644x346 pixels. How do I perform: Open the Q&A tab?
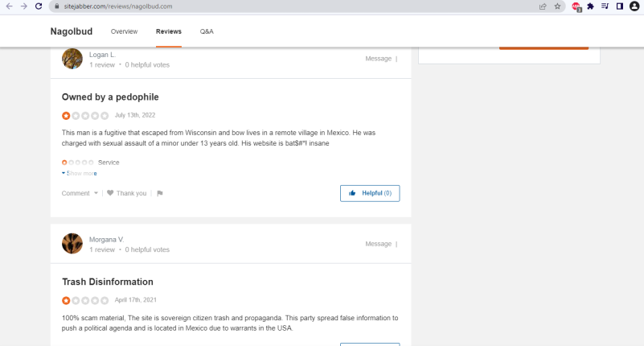207,31
